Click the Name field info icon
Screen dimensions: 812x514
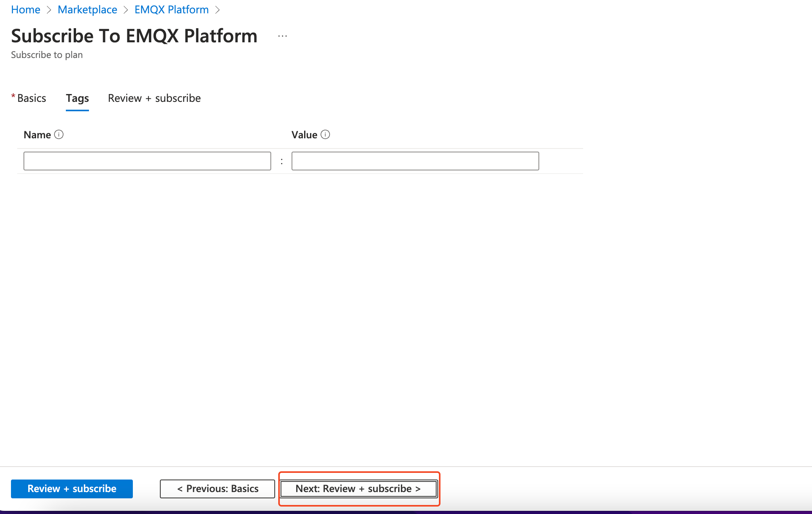(x=59, y=135)
